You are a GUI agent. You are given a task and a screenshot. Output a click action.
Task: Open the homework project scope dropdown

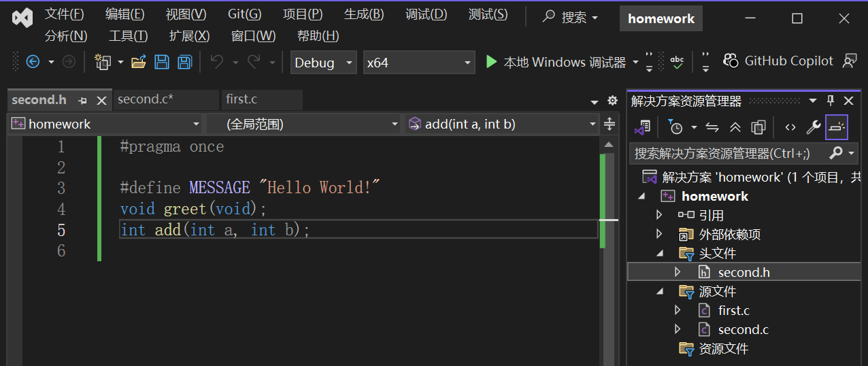click(x=105, y=124)
